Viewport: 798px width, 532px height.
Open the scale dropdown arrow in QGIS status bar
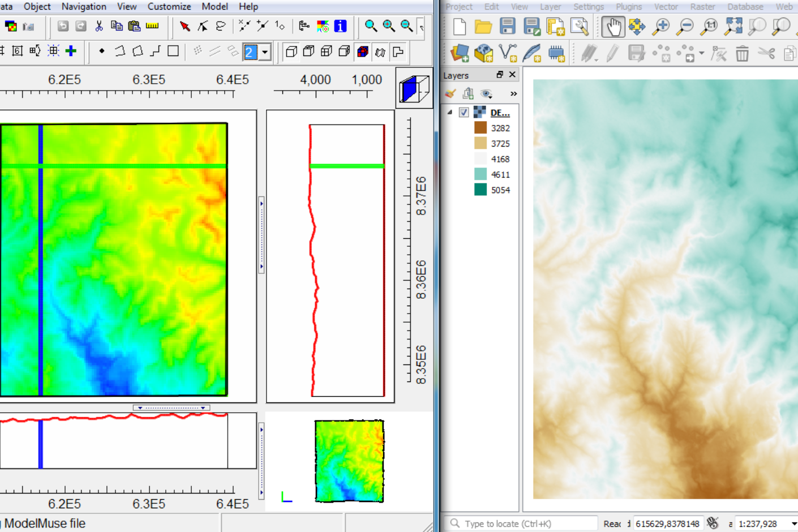tap(793, 524)
